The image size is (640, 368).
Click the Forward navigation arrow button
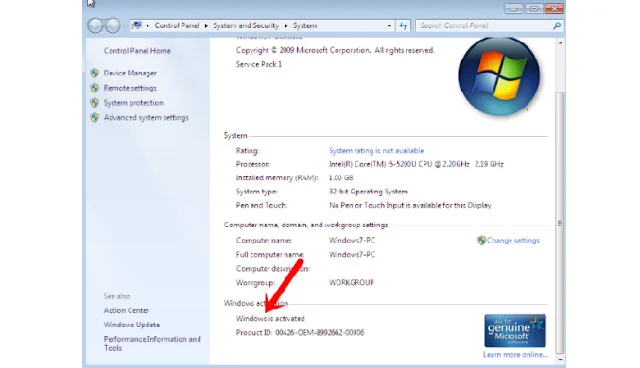point(113,26)
